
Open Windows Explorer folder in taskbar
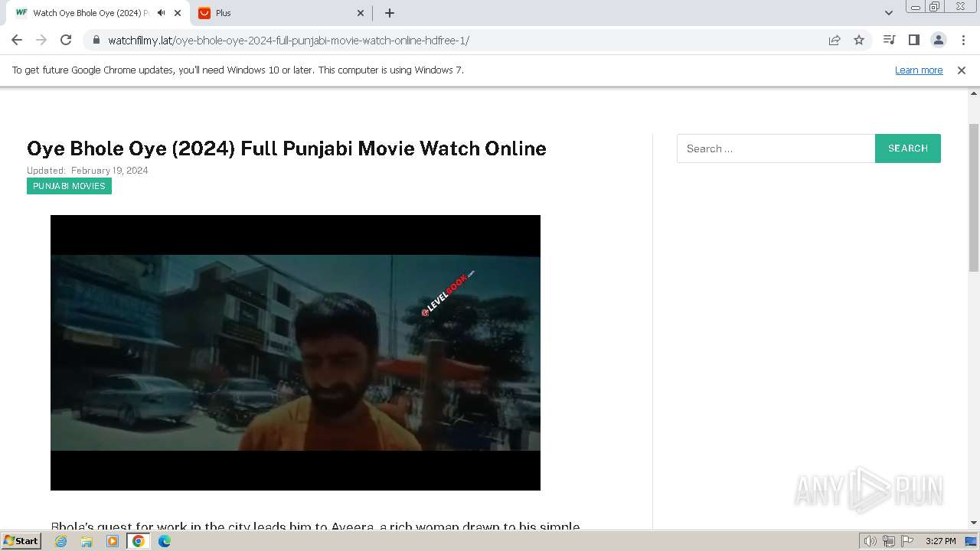pos(87,541)
